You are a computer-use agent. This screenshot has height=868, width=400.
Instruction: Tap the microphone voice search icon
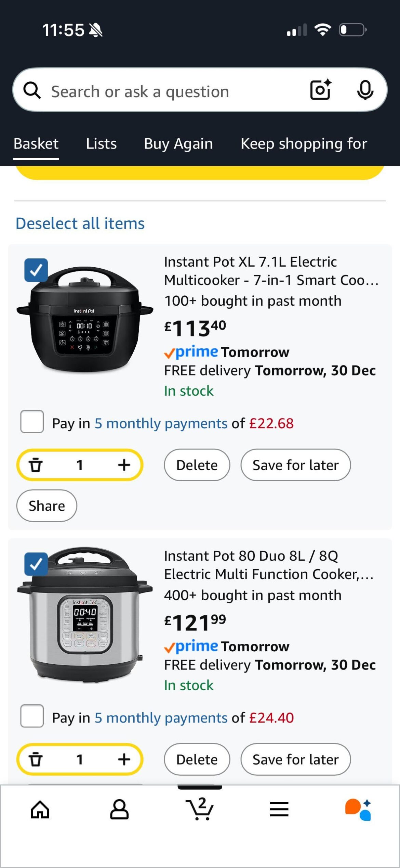(365, 90)
